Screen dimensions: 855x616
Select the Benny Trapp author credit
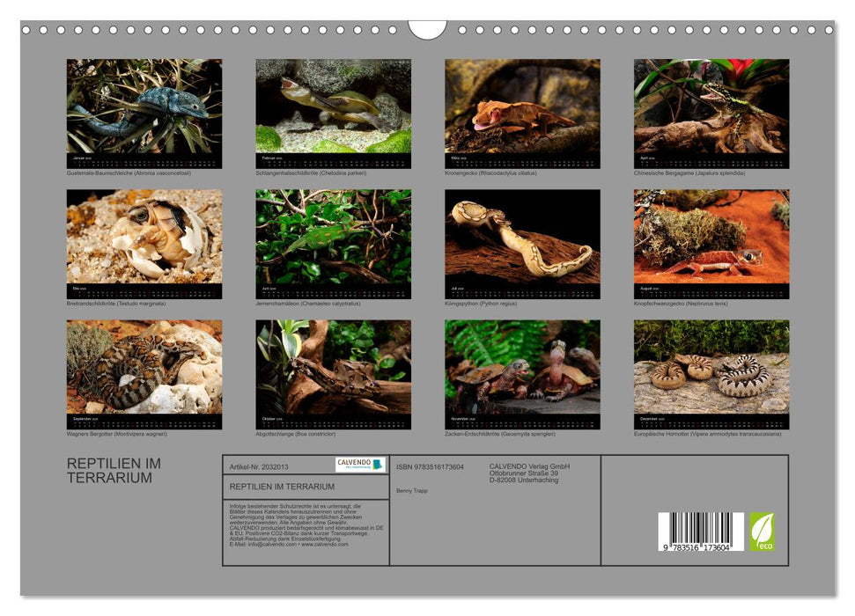(413, 489)
